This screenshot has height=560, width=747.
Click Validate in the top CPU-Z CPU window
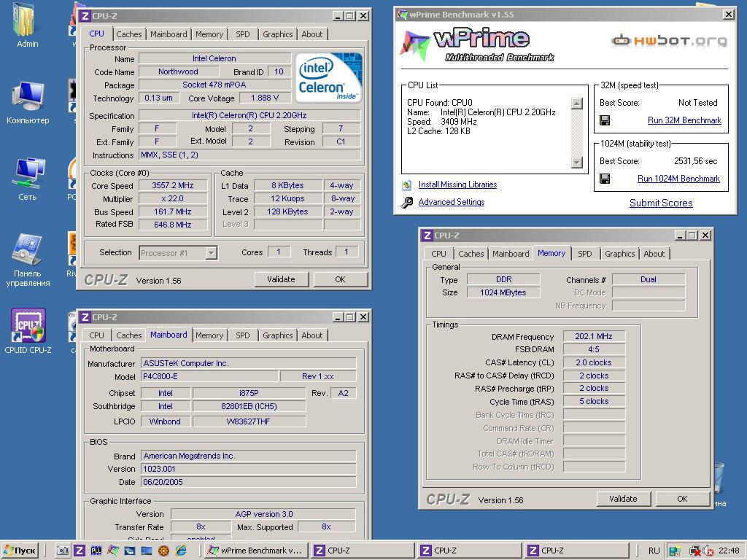281,279
